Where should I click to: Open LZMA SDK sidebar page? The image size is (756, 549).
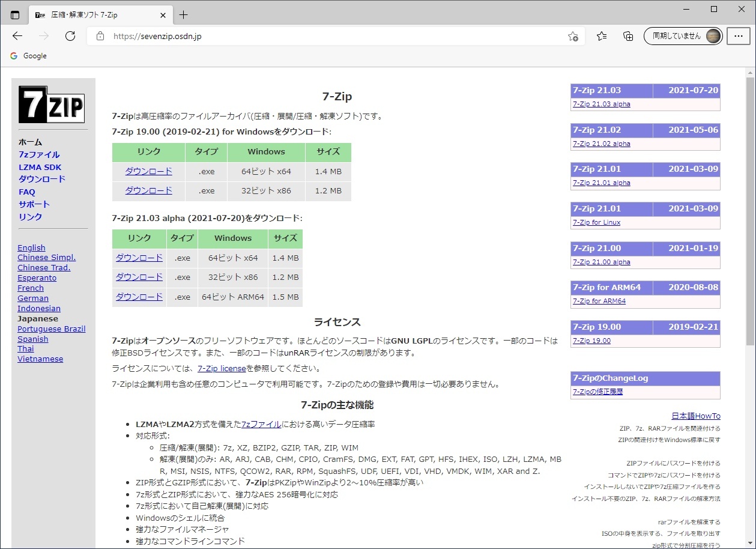point(40,167)
